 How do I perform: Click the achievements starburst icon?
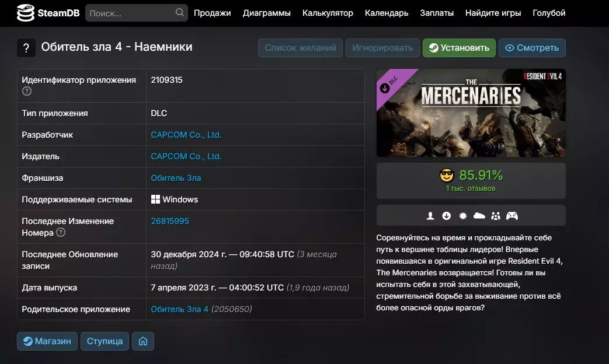pyautogui.click(x=463, y=216)
